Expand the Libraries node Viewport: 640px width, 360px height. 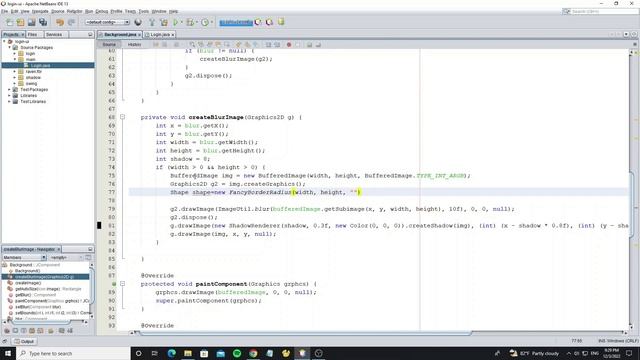pos(9,96)
